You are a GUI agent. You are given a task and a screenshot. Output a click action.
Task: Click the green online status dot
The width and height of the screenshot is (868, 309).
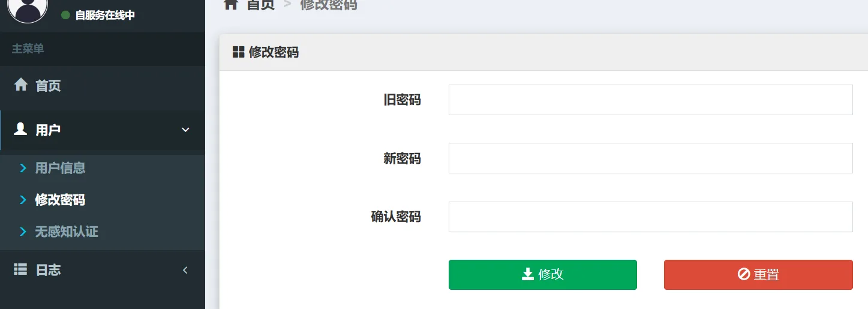(66, 15)
